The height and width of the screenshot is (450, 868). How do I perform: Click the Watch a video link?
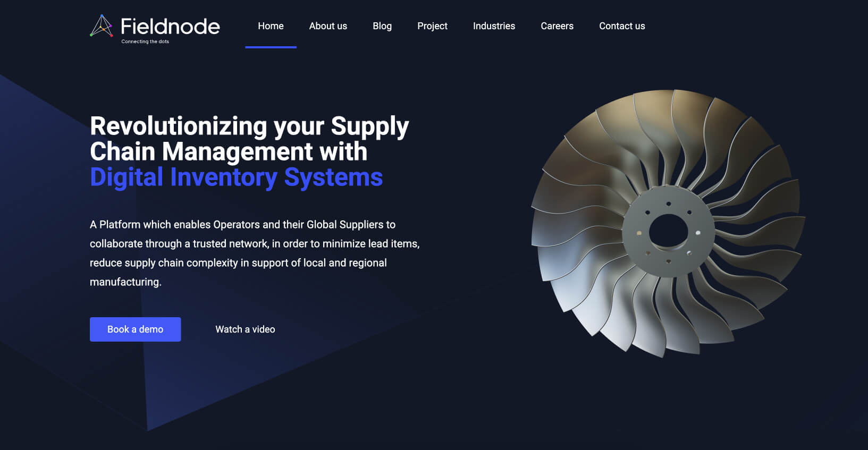tap(245, 329)
